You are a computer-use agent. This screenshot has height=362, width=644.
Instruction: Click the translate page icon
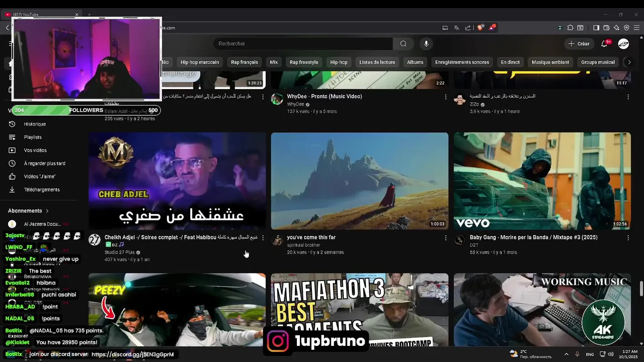[x=456, y=28]
